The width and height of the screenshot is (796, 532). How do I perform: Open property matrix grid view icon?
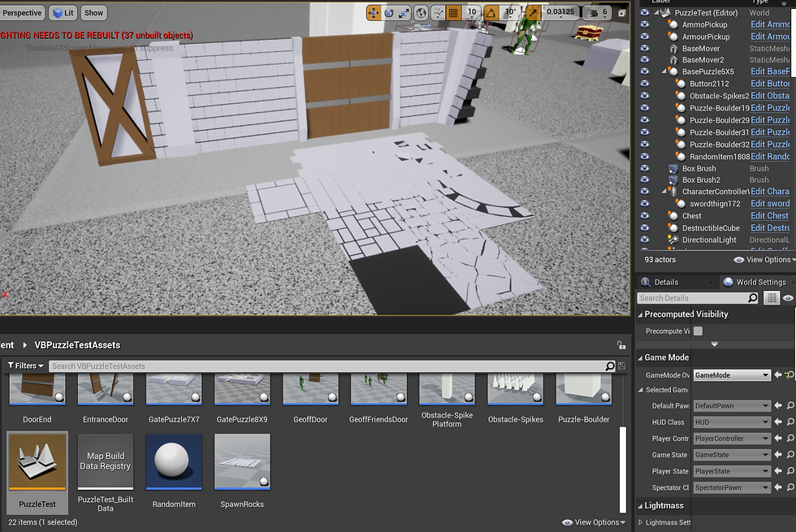(772, 298)
